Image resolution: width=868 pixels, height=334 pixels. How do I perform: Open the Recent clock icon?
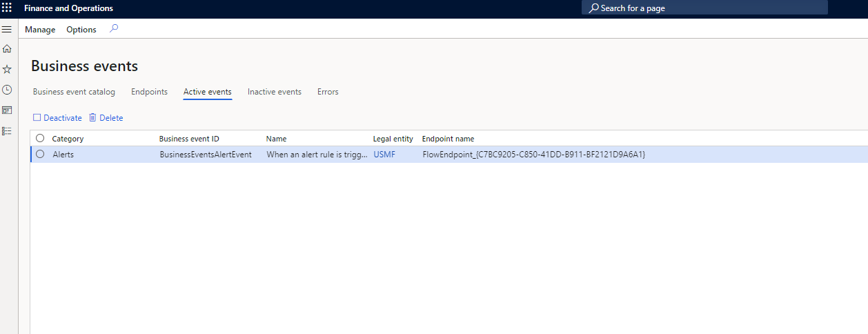tap(7, 90)
